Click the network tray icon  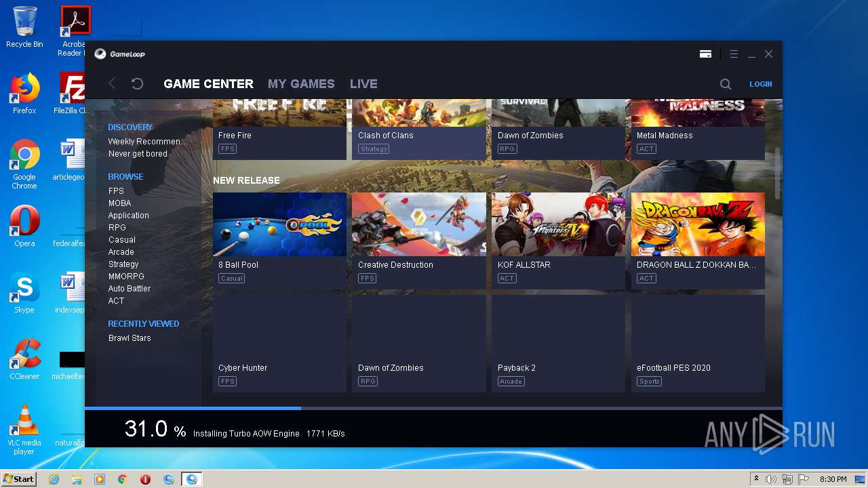(788, 479)
